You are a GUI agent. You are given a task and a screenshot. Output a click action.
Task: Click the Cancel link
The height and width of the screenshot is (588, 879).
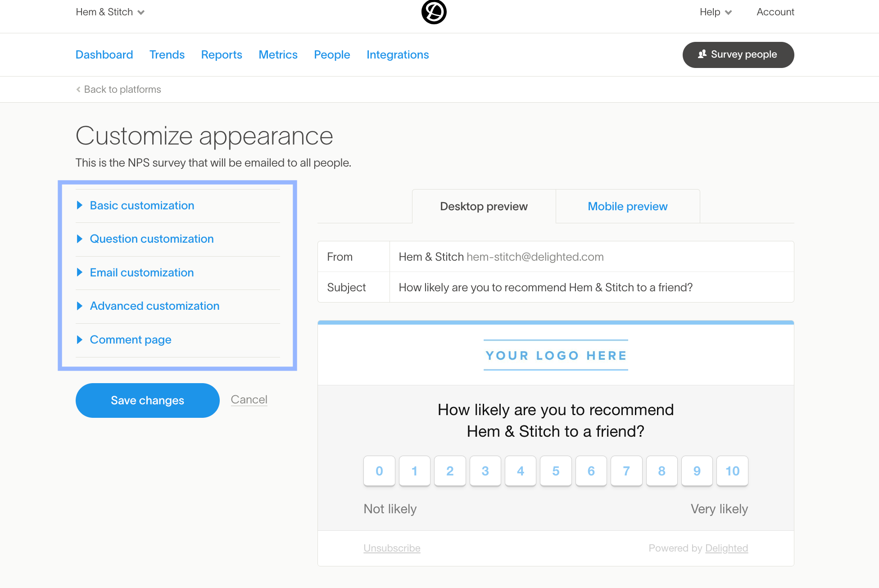(249, 399)
